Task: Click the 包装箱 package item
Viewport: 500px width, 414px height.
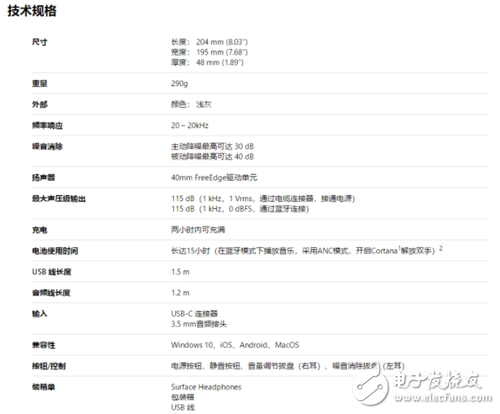Action: [182, 397]
